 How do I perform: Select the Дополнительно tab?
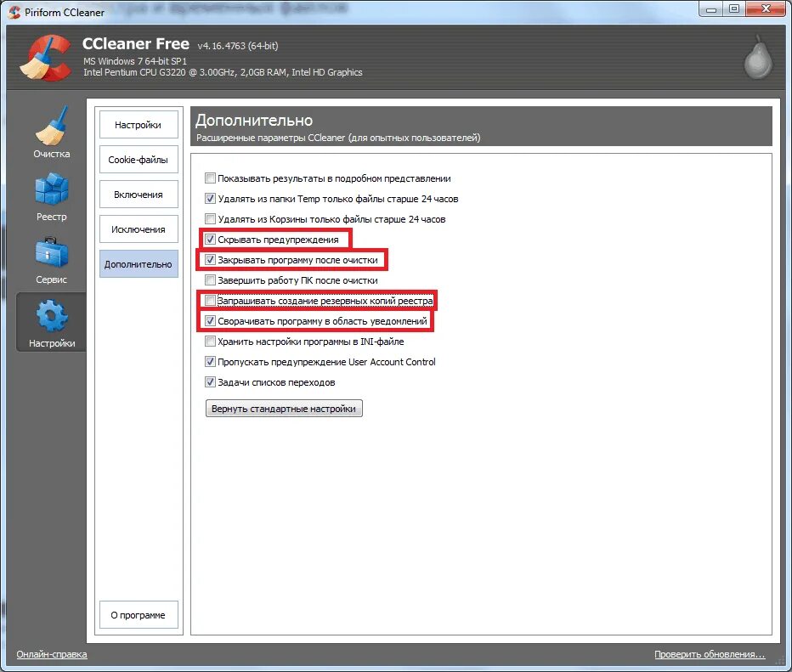(x=139, y=264)
